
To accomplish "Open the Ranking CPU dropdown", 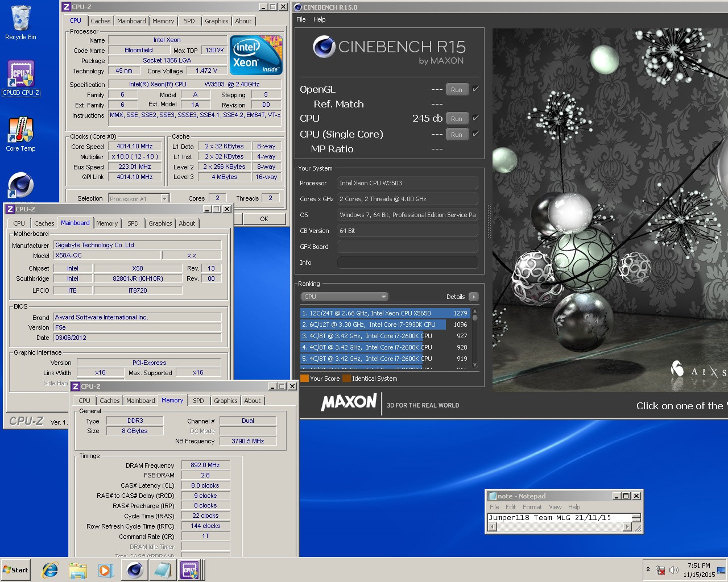I will click(345, 297).
